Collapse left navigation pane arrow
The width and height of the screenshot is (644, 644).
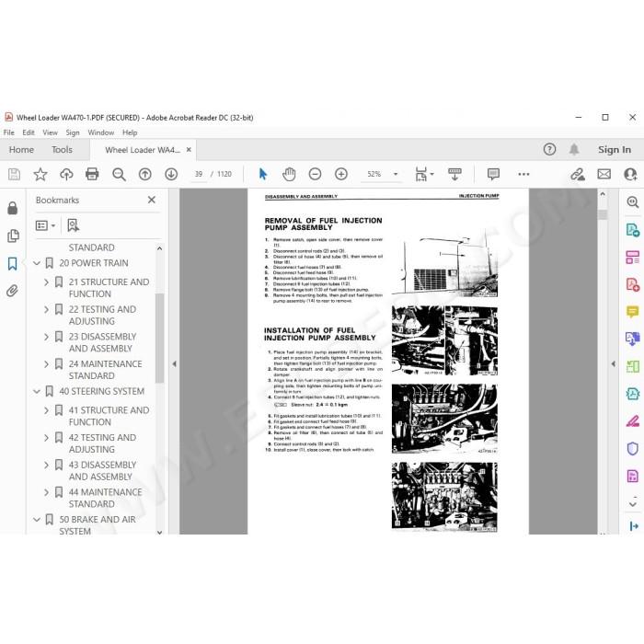click(174, 364)
